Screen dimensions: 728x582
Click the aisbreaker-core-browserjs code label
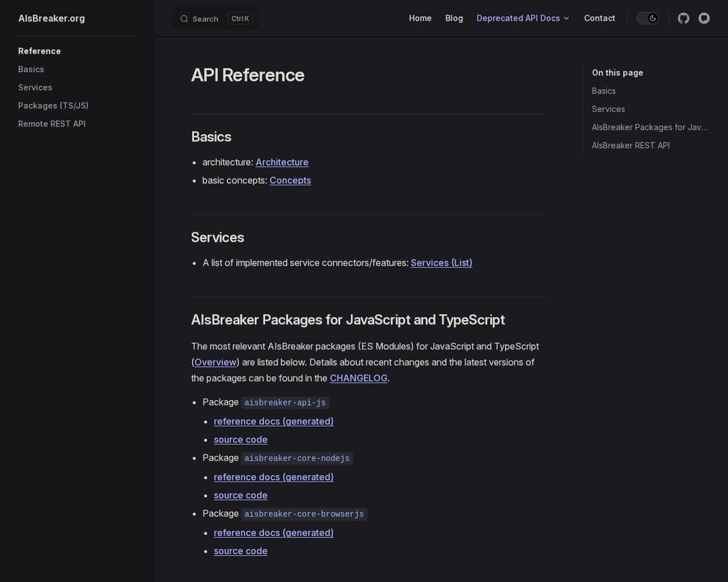pyautogui.click(x=304, y=514)
